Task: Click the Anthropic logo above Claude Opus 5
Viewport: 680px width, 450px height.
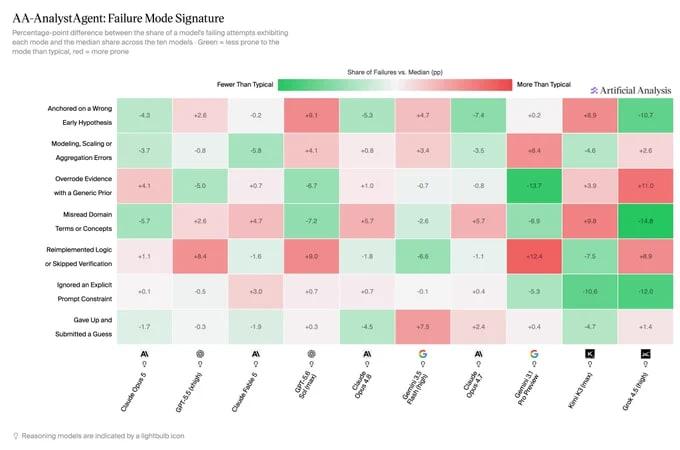Action: pos(144,354)
